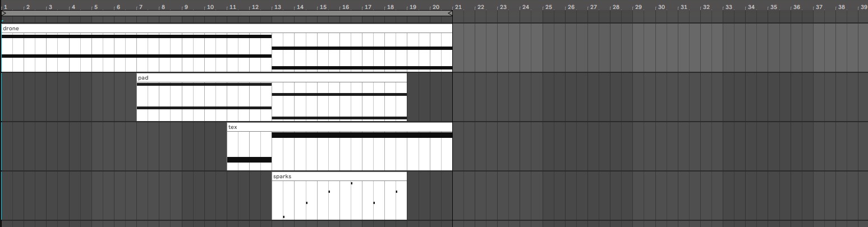Screen dimensions: 868x227
Task: Select the pad clip header
Action: (272, 77)
